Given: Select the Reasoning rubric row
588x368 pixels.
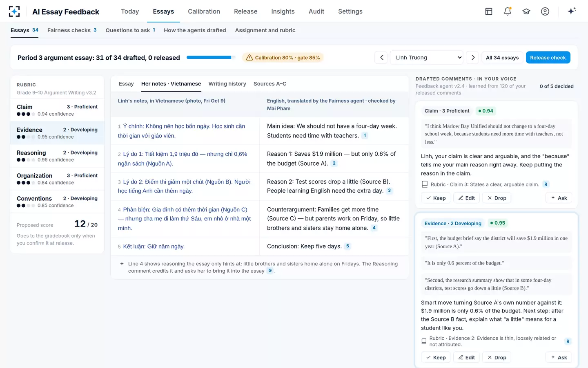Looking at the screenshot, I should coord(57,156).
